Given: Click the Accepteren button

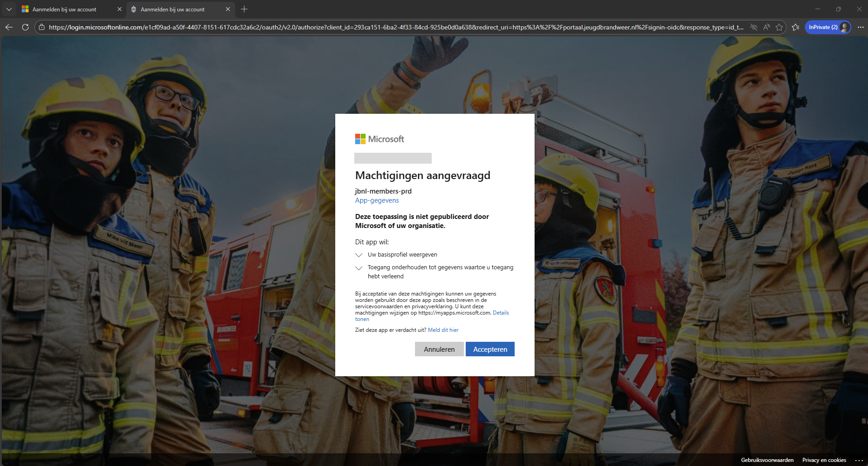Looking at the screenshot, I should (x=490, y=349).
